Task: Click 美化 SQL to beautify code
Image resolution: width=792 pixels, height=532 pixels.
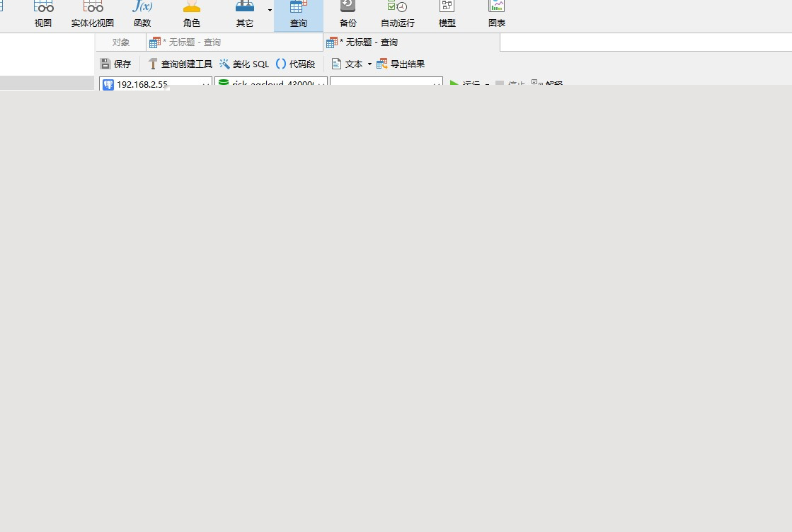Action: (x=244, y=64)
